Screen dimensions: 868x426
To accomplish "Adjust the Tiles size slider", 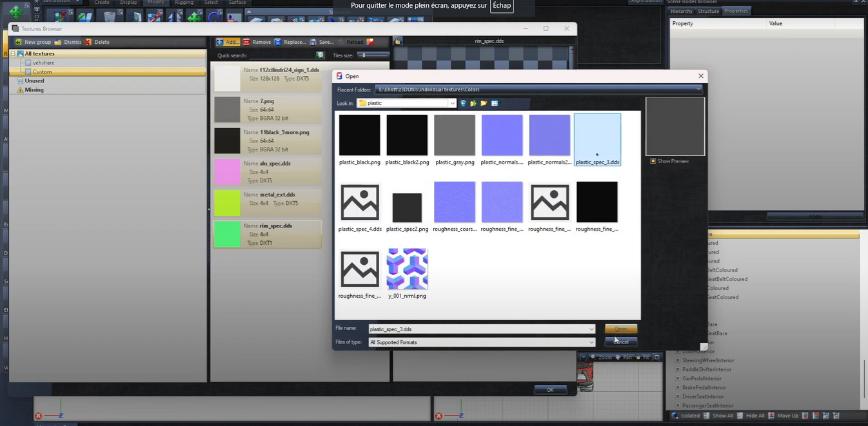I will pyautogui.click(x=362, y=55).
